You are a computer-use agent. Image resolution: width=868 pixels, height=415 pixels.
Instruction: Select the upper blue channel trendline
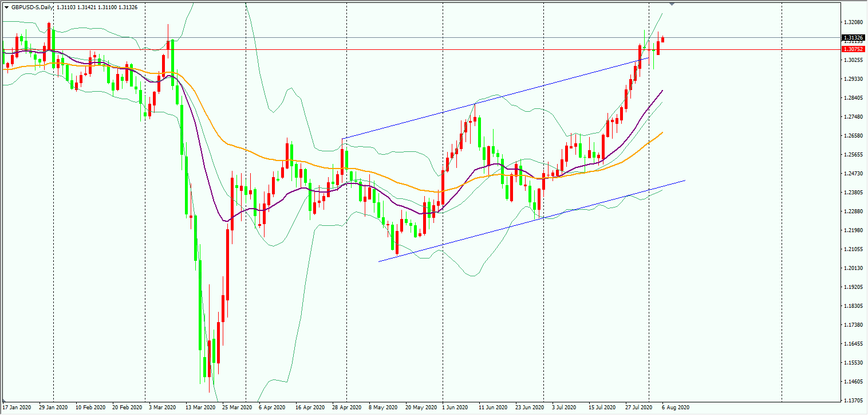click(x=495, y=97)
